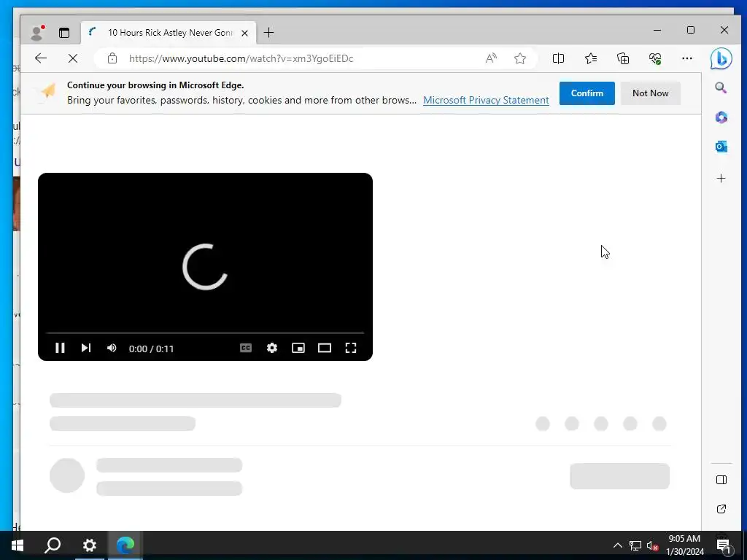The width and height of the screenshot is (747, 560).
Task: Click the 0:00 / 0:11 time display
Action: pyautogui.click(x=151, y=349)
